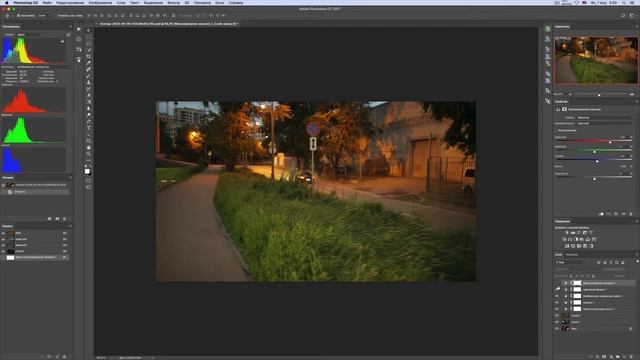Select the Hand tool

click(89, 148)
